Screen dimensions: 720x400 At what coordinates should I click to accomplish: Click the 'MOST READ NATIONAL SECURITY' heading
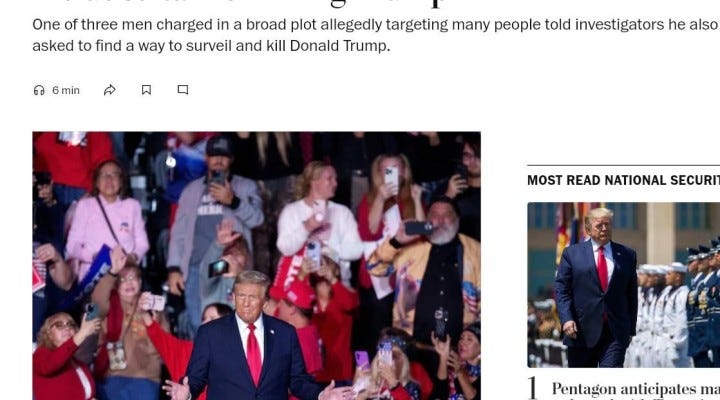(623, 180)
